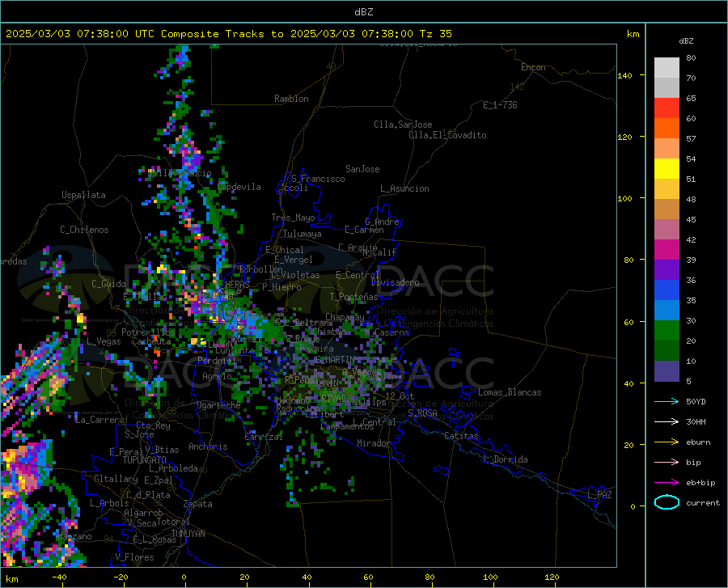728x588 pixels.
Task: Click the Manzano place label
Action: pyautogui.click(x=74, y=536)
